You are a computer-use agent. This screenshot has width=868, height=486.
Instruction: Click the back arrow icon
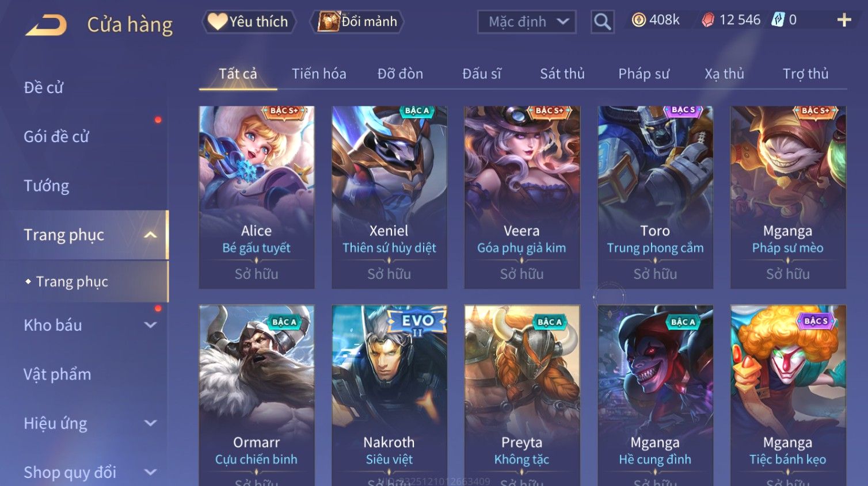pyautogui.click(x=46, y=25)
